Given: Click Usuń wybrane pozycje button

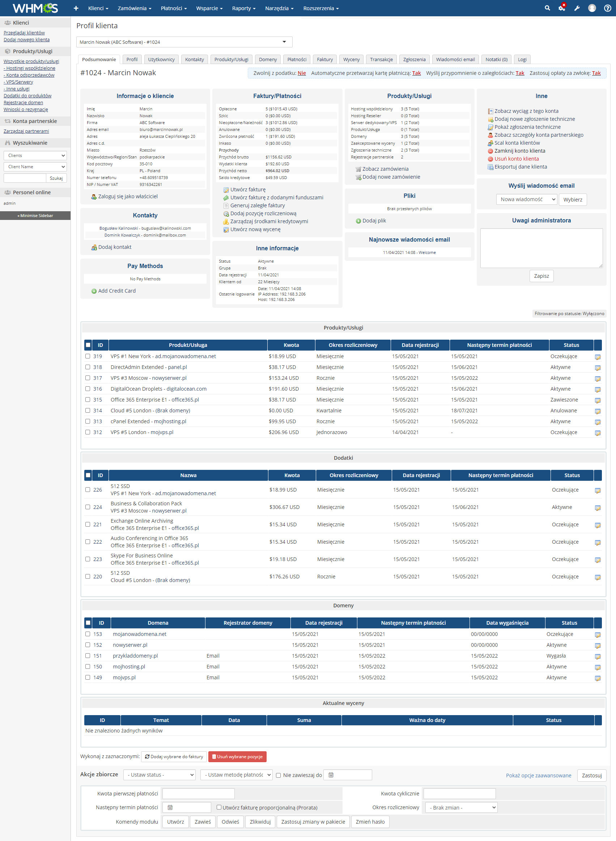Looking at the screenshot, I should (x=238, y=756).
